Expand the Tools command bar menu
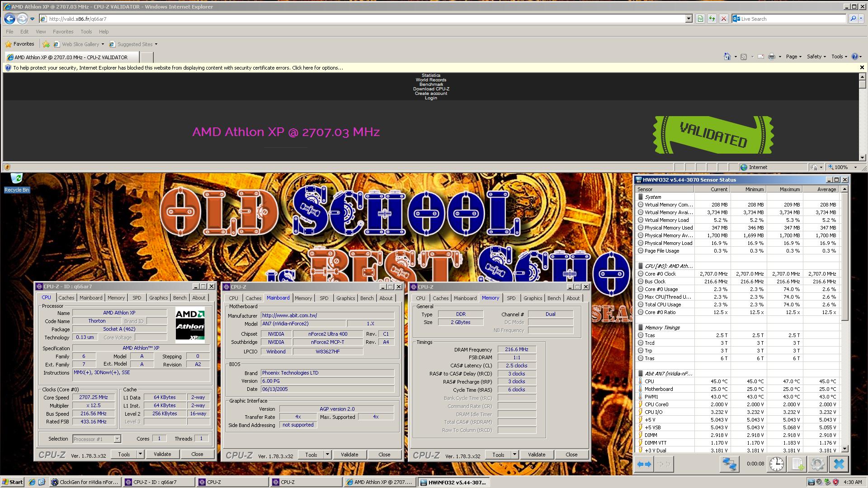 click(x=840, y=56)
